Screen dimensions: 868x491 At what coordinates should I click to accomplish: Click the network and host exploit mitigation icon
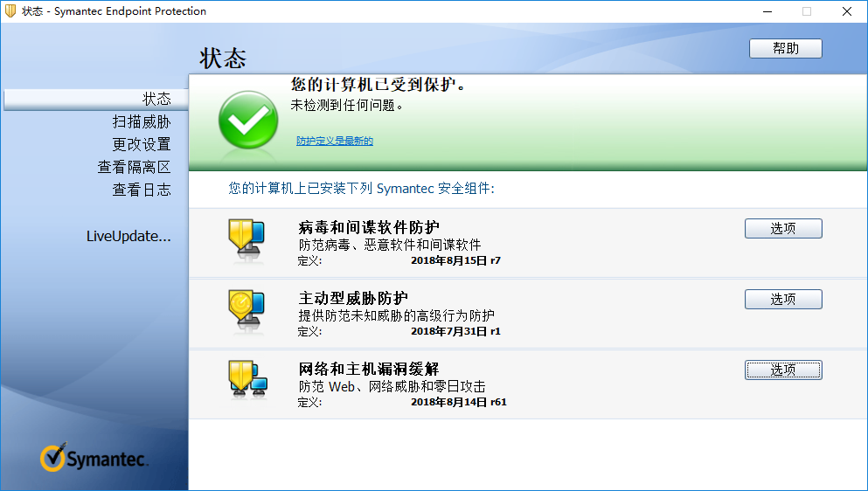(248, 380)
